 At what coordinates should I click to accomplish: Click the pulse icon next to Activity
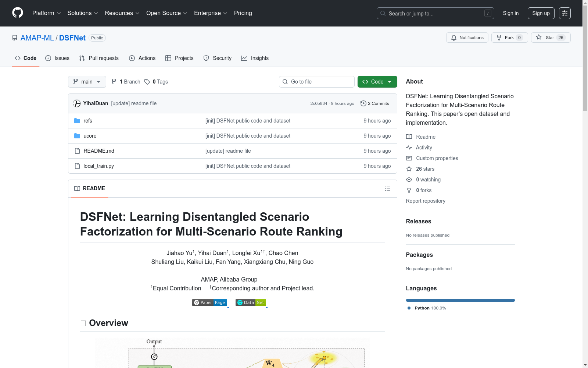tap(409, 148)
